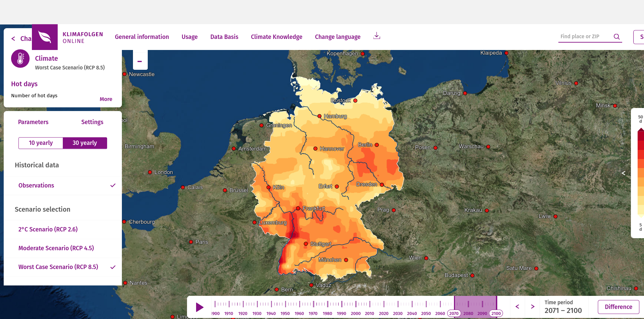Jump to 2000 on the timeline

(356, 313)
